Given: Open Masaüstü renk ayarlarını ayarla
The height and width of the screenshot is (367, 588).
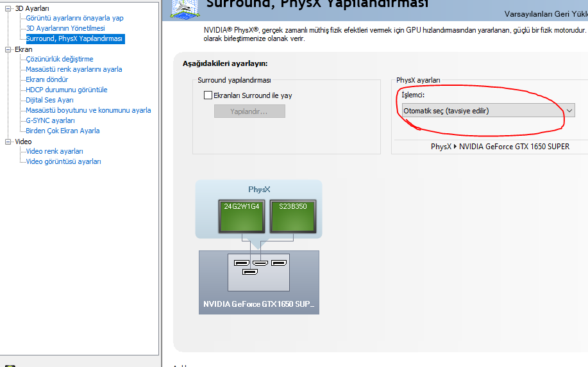Looking at the screenshot, I should tap(74, 69).
